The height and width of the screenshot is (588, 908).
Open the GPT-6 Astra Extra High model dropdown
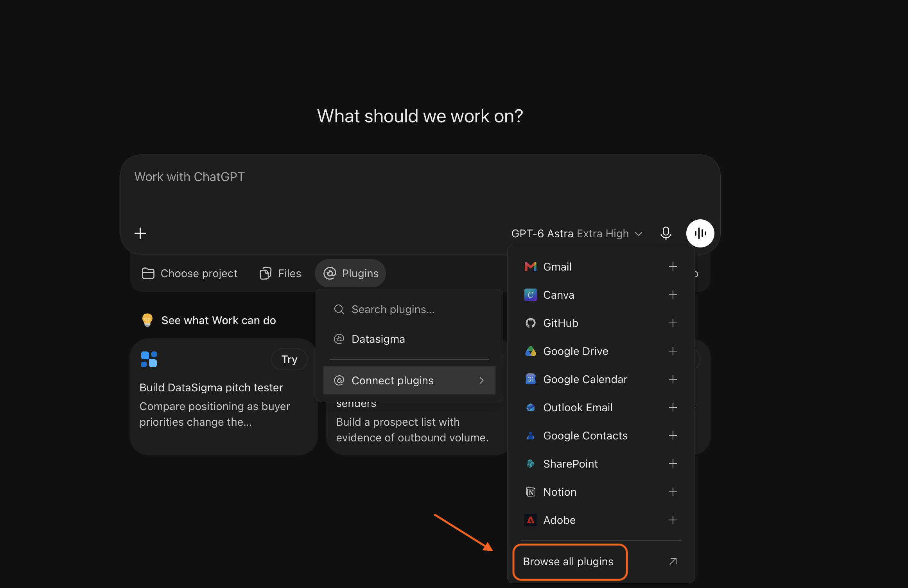576,233
